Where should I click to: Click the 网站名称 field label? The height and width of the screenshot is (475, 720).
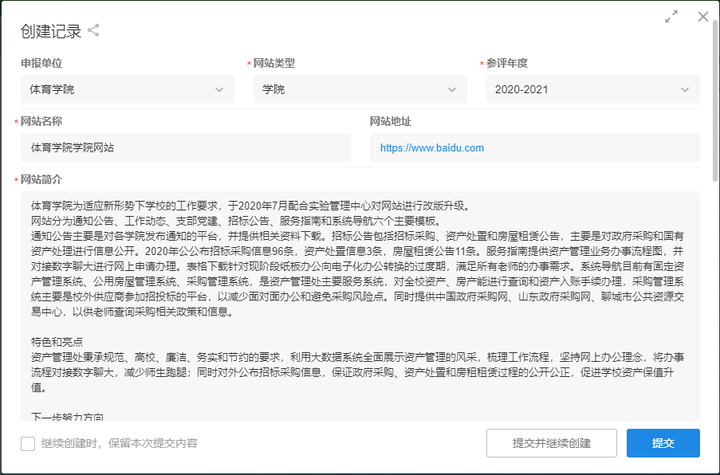[41, 121]
